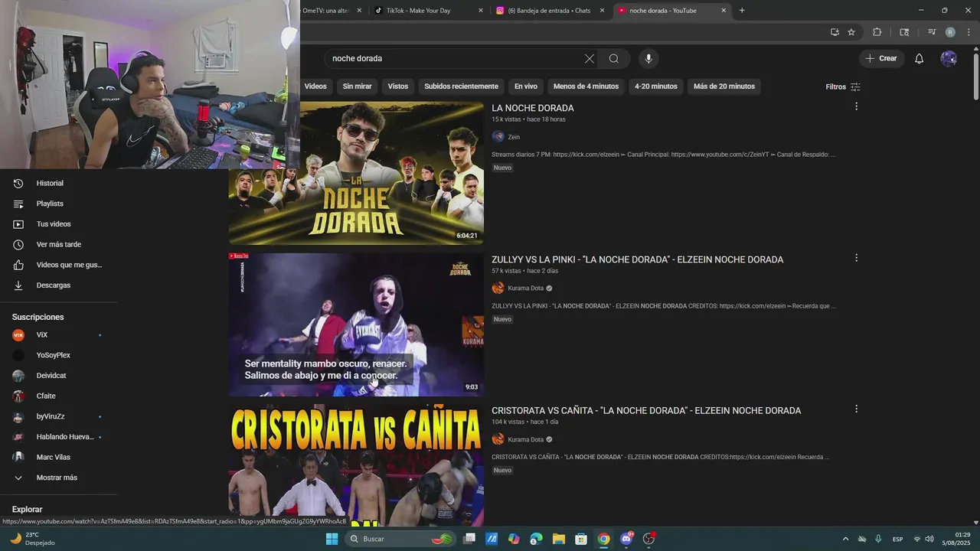Open Chrome extensions puzzle icon

point(877,32)
